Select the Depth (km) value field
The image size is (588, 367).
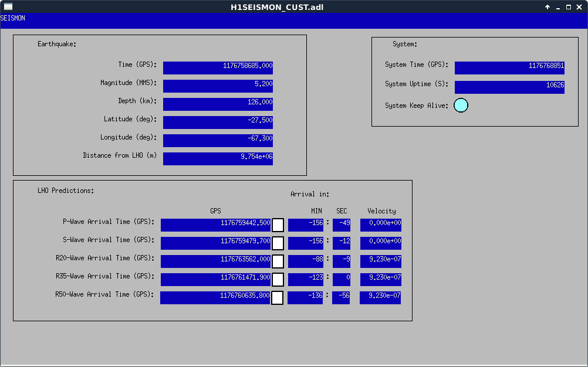[218, 104]
